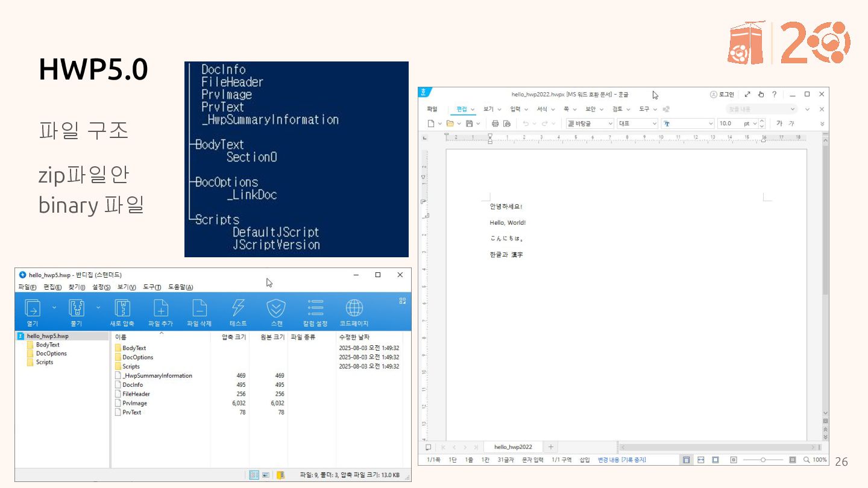The height and width of the screenshot is (488, 868).
Task: Open the 대표 language dropdown
Action: [638, 124]
